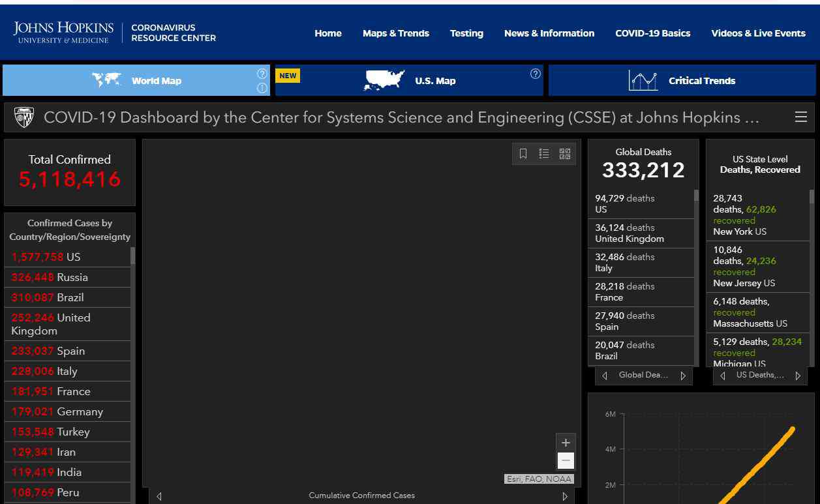Open the dashboard hamburger menu

801,117
